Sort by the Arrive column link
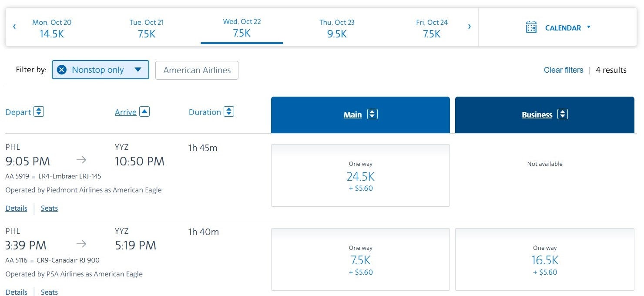The image size is (644, 296). coord(126,112)
